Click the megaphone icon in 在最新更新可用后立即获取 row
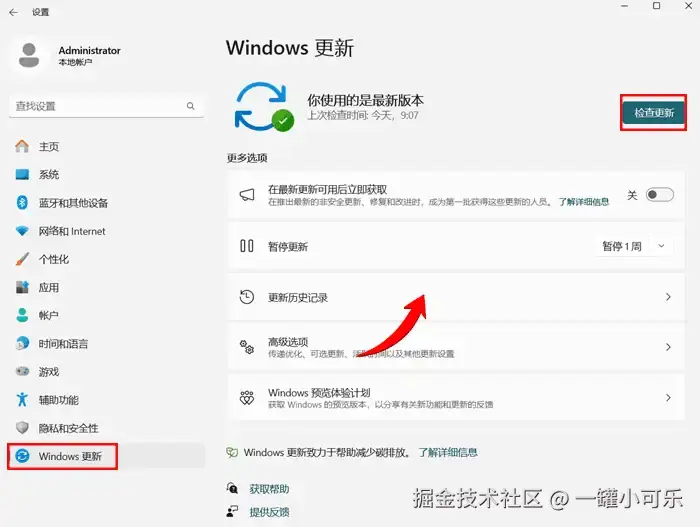This screenshot has height=527, width=700. click(x=247, y=195)
